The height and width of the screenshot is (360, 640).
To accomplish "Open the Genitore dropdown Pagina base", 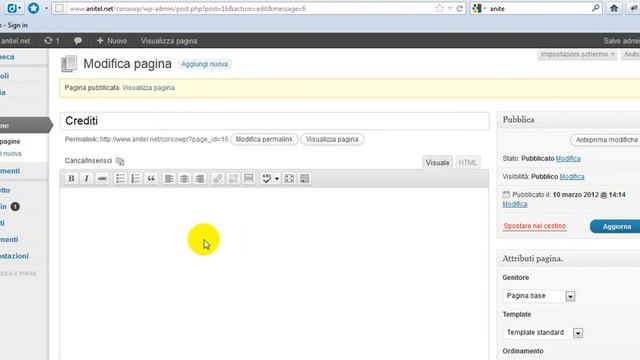I will pos(539,296).
